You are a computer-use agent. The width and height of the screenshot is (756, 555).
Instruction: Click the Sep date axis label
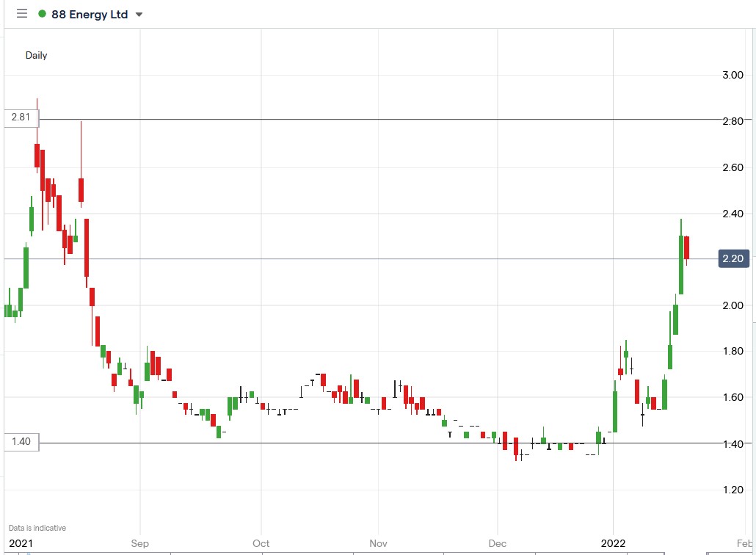(140, 543)
